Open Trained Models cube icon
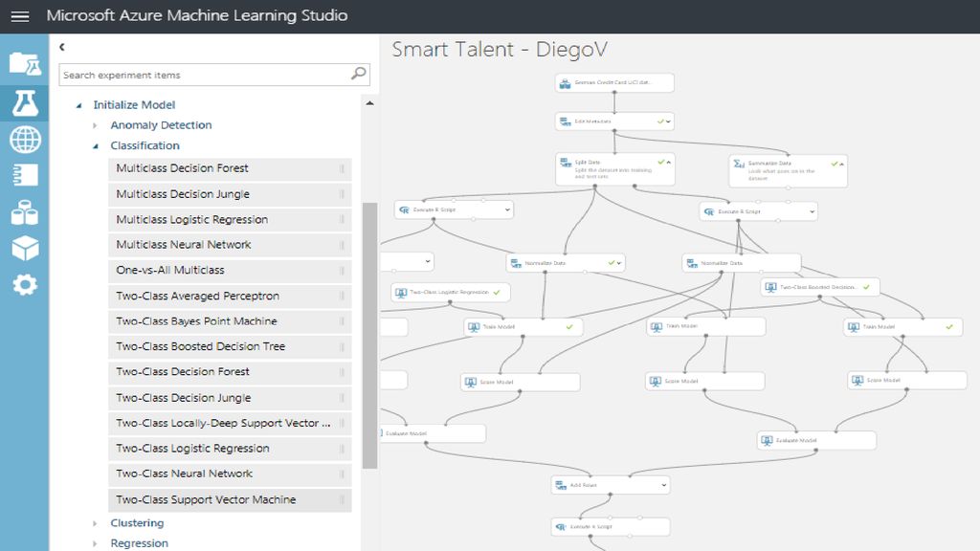The width and height of the screenshot is (980, 551). 25,249
